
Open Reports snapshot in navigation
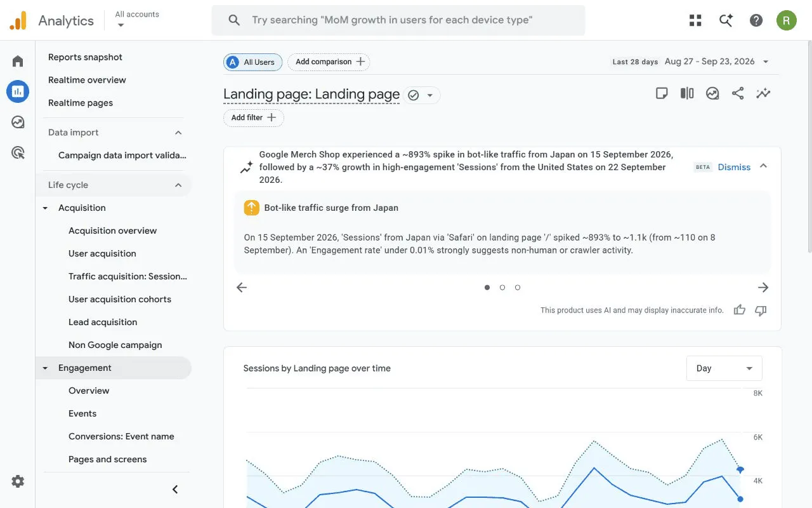(85, 57)
